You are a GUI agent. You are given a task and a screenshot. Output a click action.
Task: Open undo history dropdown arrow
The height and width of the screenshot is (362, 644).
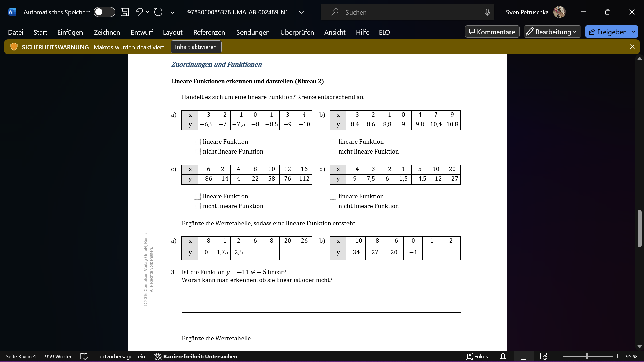147,12
